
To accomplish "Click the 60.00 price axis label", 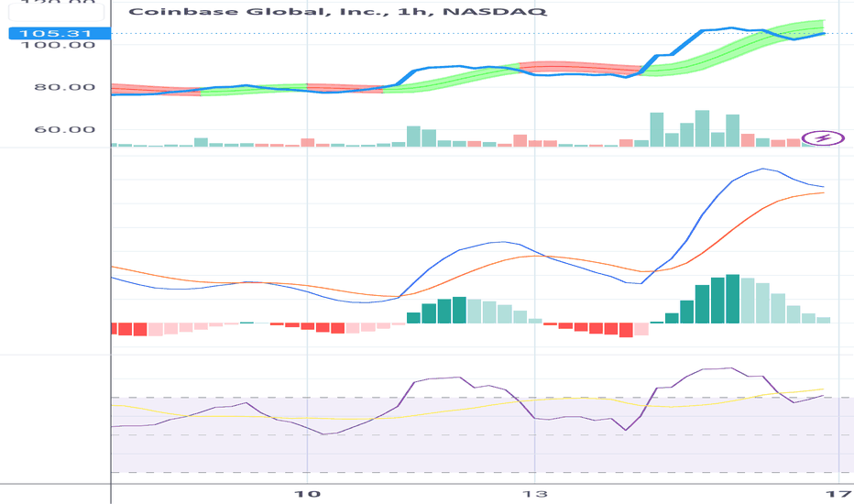I will (64, 130).
